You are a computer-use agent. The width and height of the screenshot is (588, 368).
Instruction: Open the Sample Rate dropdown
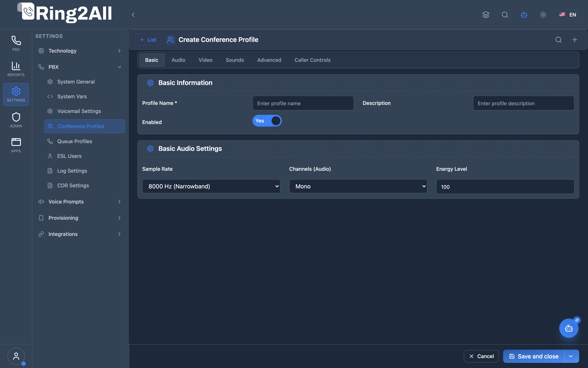click(211, 186)
